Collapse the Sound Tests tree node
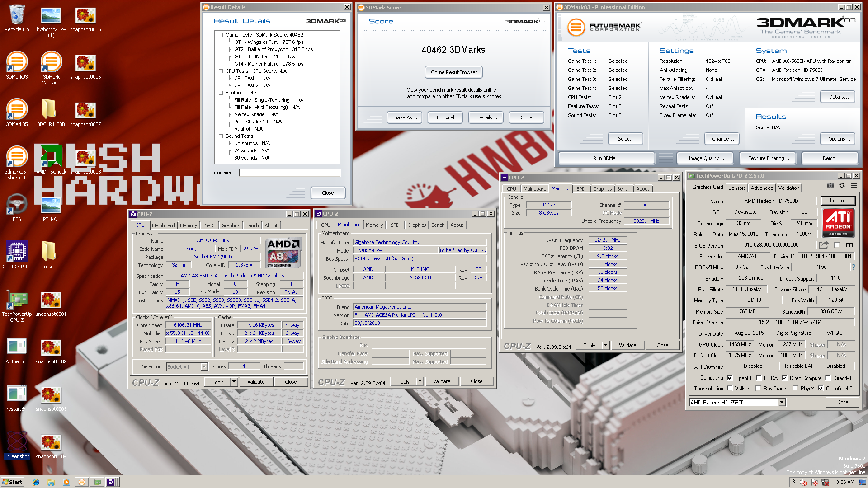The image size is (868, 488). tap(221, 136)
